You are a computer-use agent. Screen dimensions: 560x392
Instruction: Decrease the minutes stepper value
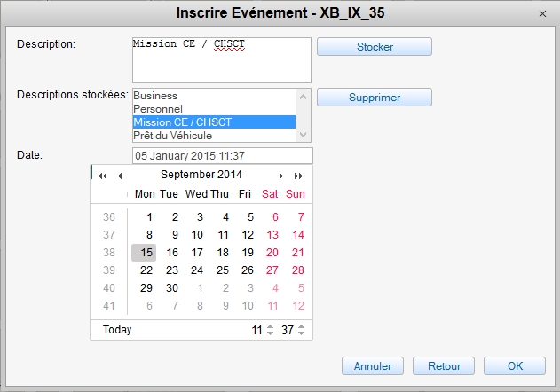point(301,334)
